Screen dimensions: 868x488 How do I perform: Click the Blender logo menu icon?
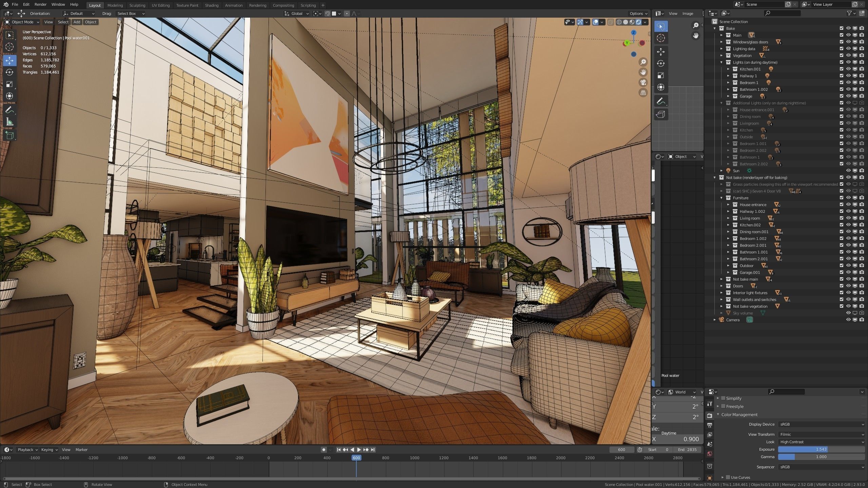point(6,4)
